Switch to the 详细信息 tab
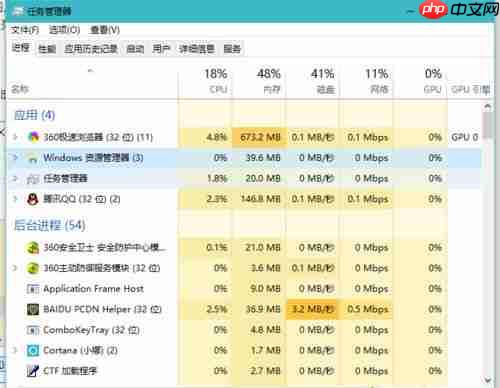This screenshot has width=500, height=388. (197, 49)
